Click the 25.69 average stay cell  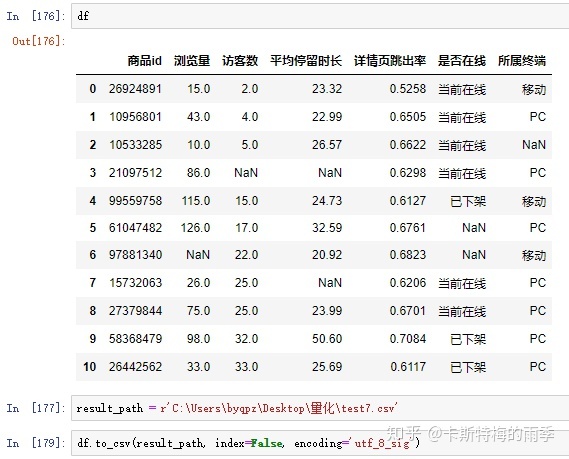point(327,366)
